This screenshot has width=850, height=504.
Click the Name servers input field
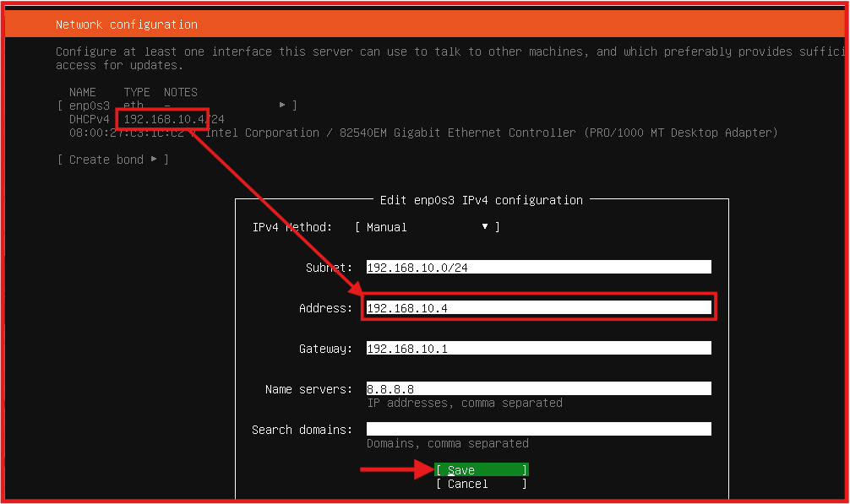click(x=538, y=389)
